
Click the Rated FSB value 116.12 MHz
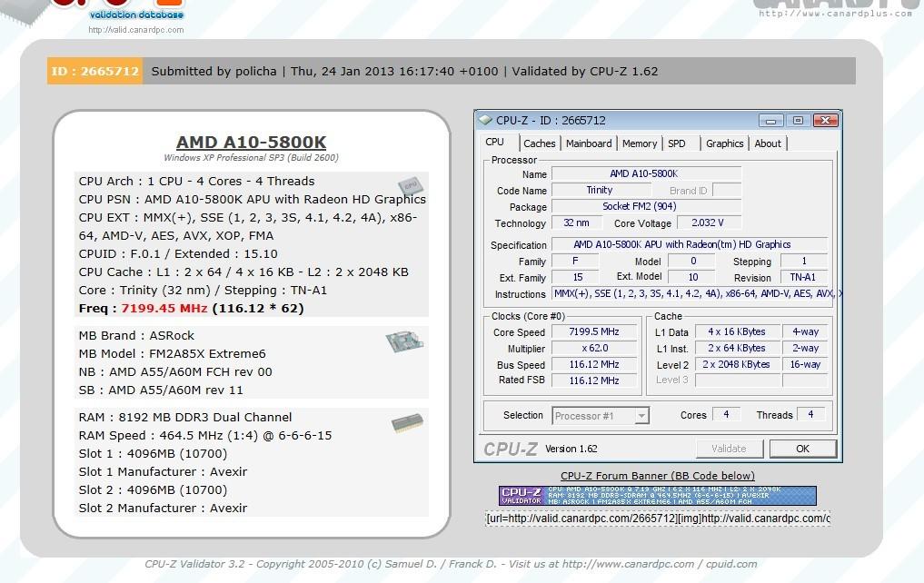pyautogui.click(x=594, y=381)
